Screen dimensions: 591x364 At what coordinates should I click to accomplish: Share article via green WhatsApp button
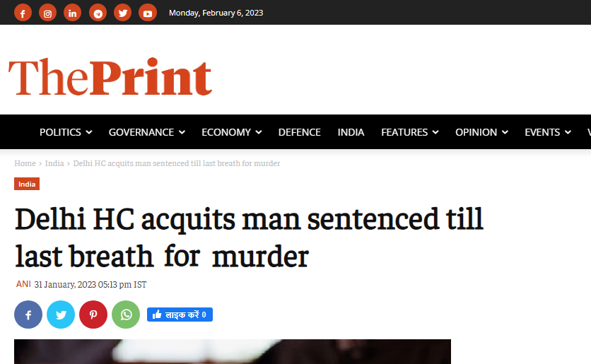pyautogui.click(x=126, y=315)
